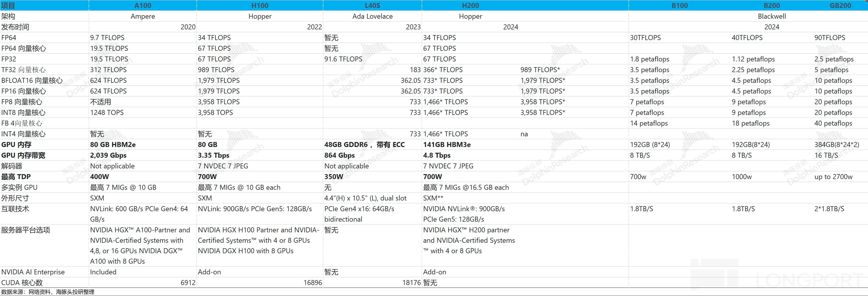The width and height of the screenshot is (868, 296).
Task: Select the 数据来源 footnote text
Action: point(48,292)
